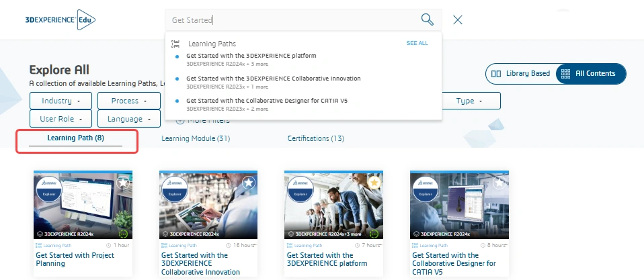Click SEE ALL in Learning Paths suggestions
The width and height of the screenshot is (644, 280).
(417, 43)
